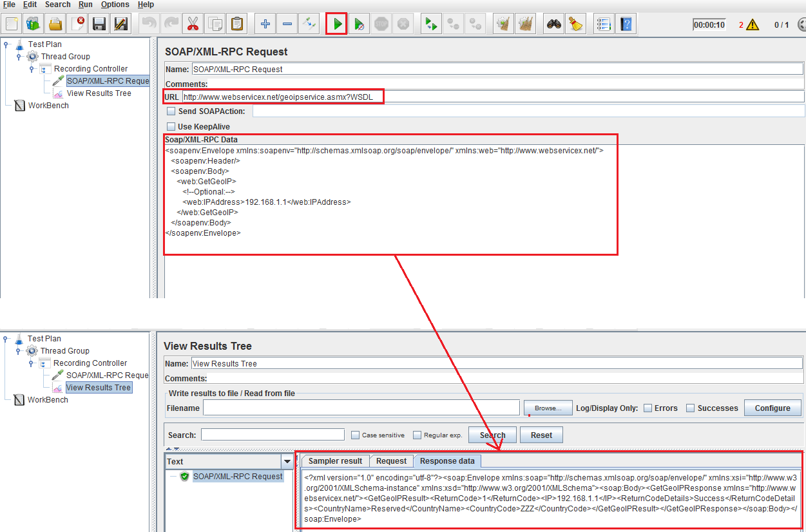Click the Paste clipboard icon
Screen dimensions: 806x532
(x=237, y=24)
